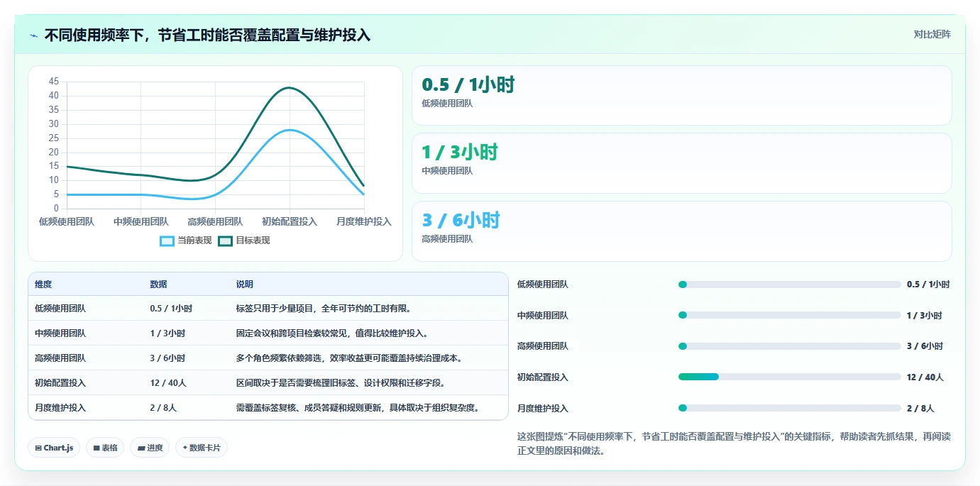Image resolution: width=980 pixels, height=486 pixels.
Task: Click the 高频使用团队 progress bar
Action: point(790,346)
